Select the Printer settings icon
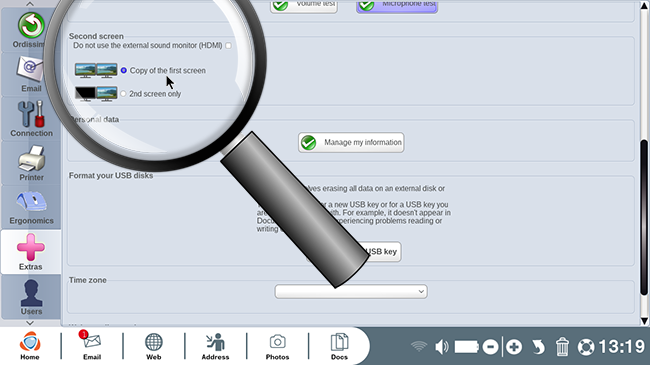The height and width of the screenshot is (365, 650). click(x=31, y=163)
